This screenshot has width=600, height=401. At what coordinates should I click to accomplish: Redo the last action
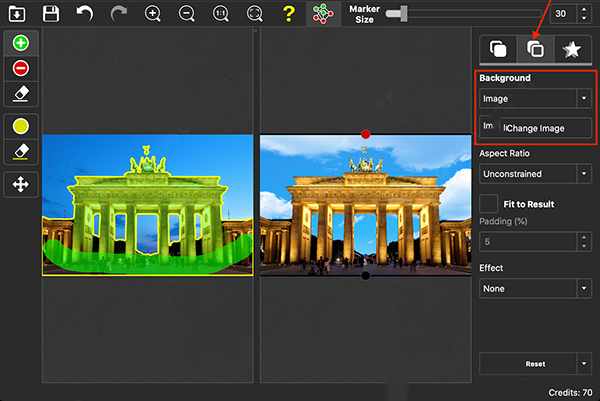coord(119,14)
